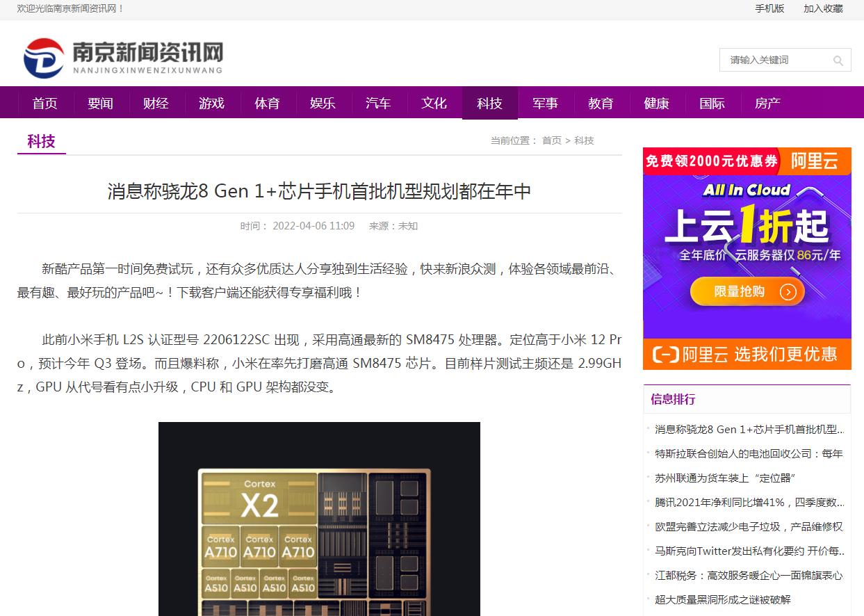
Task: Click the 科技 section heading
Action: pos(42,141)
